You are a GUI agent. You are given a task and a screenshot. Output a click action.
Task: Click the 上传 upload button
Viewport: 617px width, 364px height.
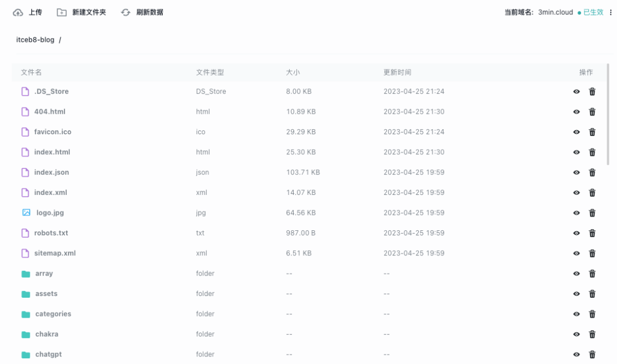click(x=33, y=11)
